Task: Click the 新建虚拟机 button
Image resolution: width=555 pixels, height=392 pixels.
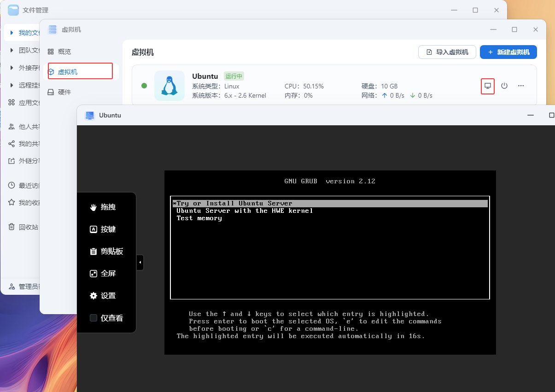Action: click(x=508, y=52)
